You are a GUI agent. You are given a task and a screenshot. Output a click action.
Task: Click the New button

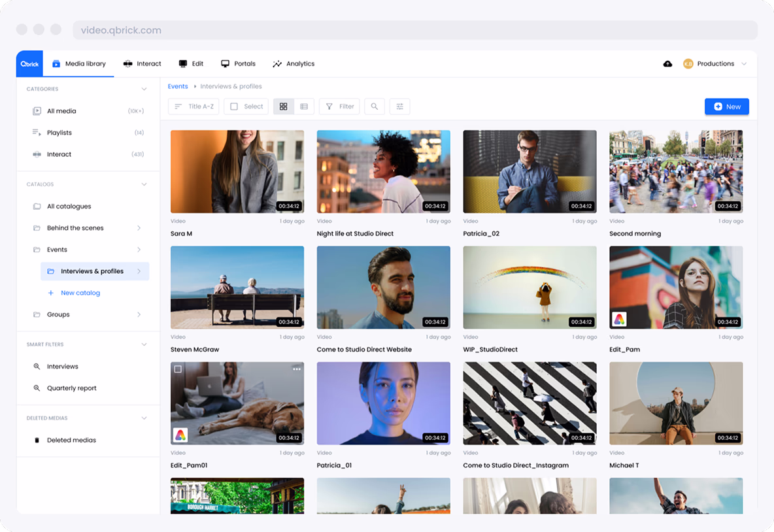[x=726, y=106]
